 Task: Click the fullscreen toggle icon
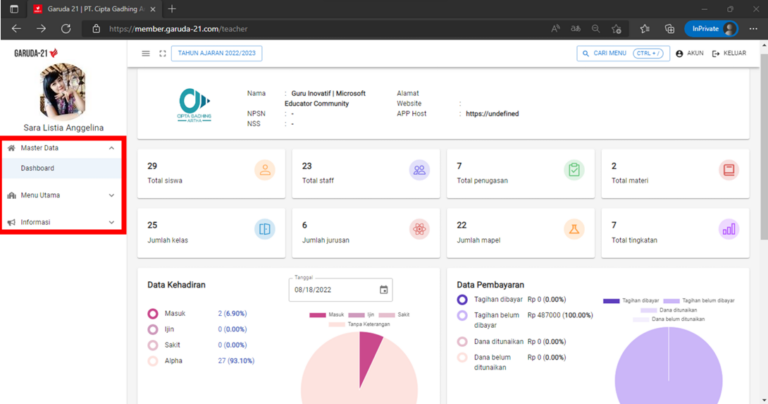point(162,53)
